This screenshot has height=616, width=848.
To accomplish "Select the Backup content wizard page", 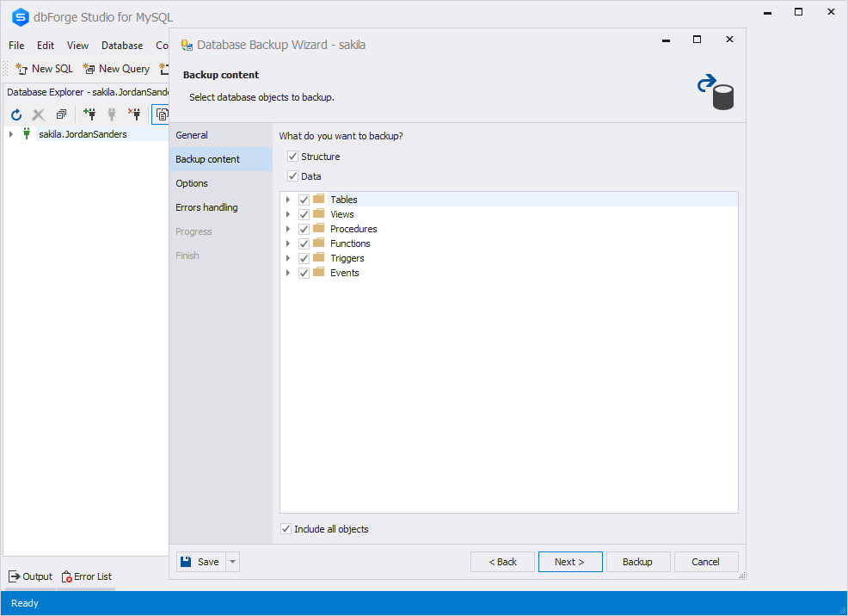I will click(x=221, y=159).
